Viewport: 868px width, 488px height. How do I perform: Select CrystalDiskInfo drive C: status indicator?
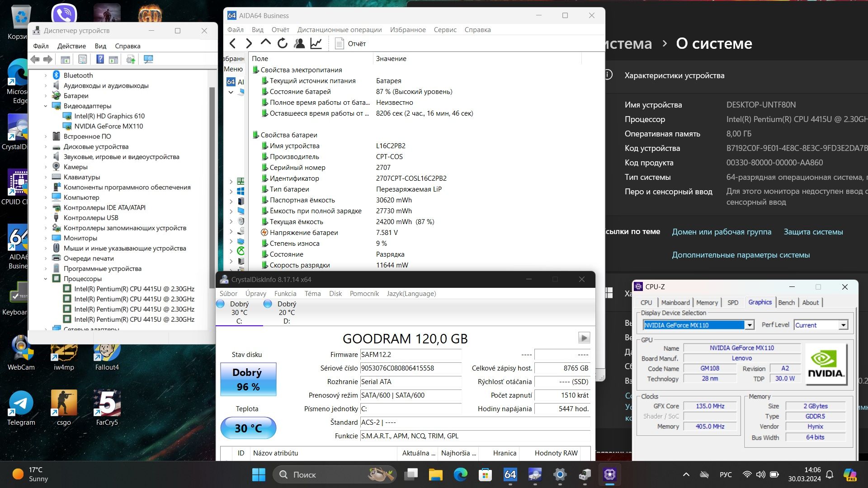(239, 312)
